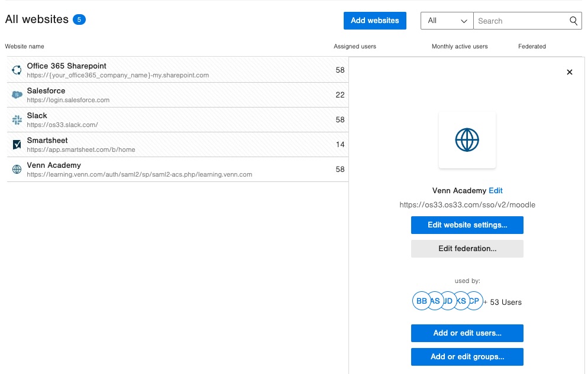Click the my.sharepoint.com URL text
Image resolution: width=588 pixels, height=374 pixels.
[117, 75]
